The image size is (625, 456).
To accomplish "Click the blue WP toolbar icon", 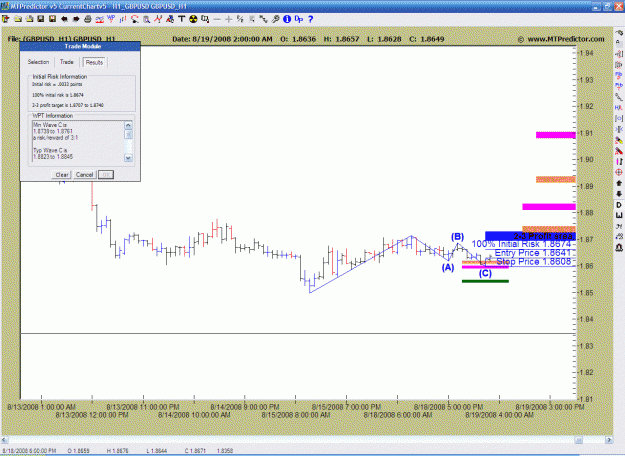I will [111, 19].
